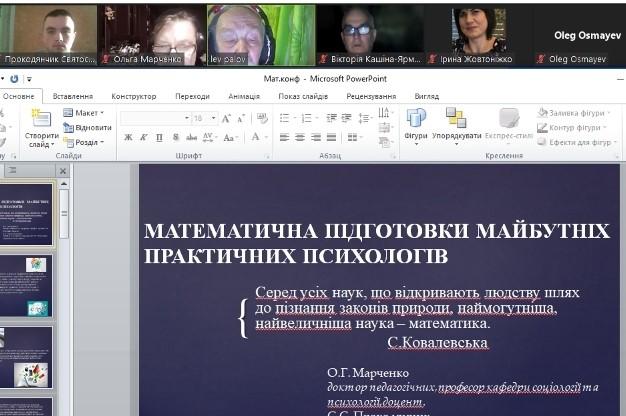Screen dimensions: 626x416
Task: Open the Рецензування ribbon tab
Action: (x=371, y=96)
